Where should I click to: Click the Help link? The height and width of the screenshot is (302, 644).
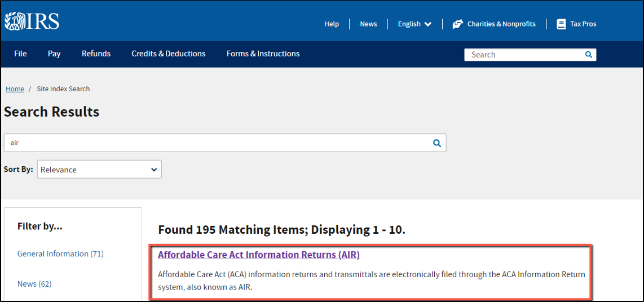click(x=332, y=24)
